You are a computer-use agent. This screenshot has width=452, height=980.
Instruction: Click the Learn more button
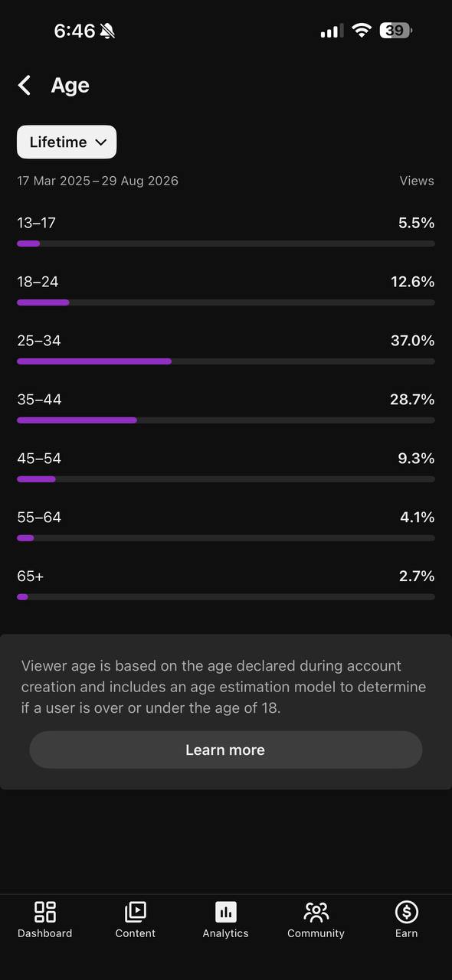tap(226, 750)
